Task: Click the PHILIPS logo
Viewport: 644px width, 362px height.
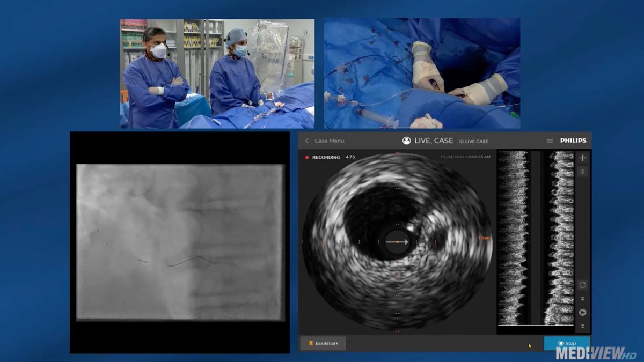Action: tap(574, 141)
